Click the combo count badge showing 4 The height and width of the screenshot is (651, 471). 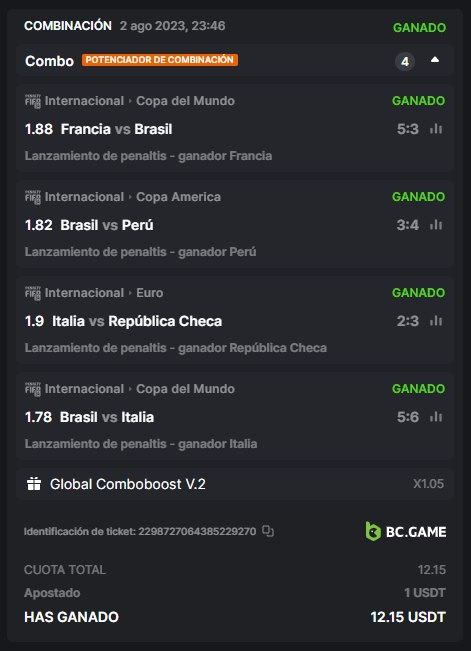[405, 62]
